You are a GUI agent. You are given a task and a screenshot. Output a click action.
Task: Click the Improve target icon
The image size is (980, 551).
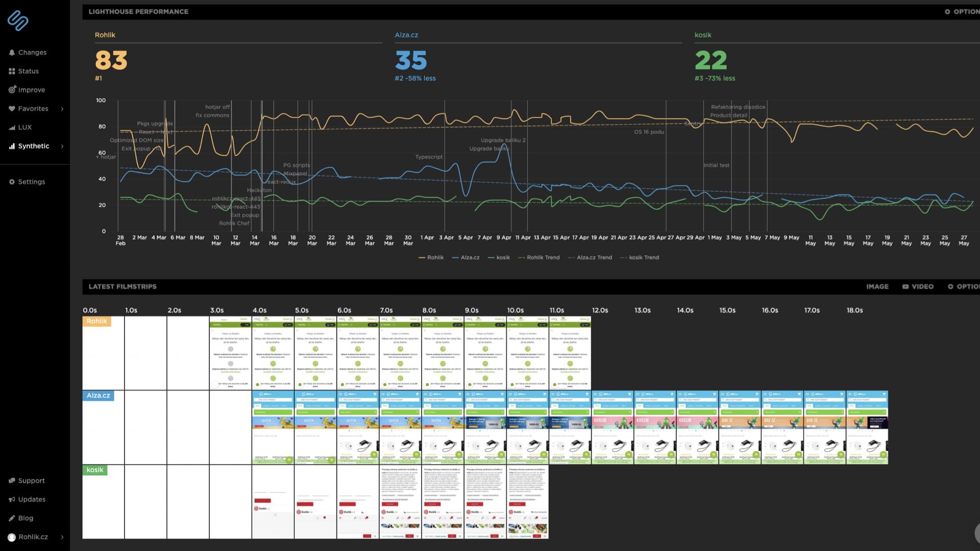pos(12,90)
